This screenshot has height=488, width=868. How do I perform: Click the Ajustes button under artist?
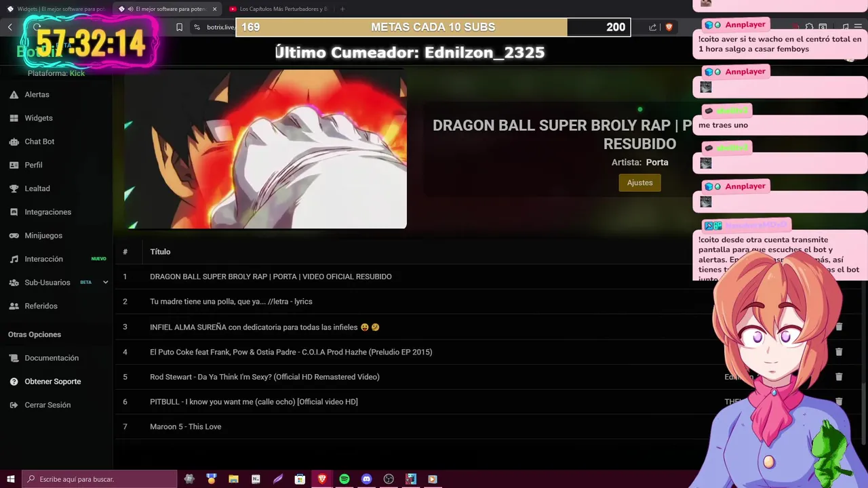639,182
